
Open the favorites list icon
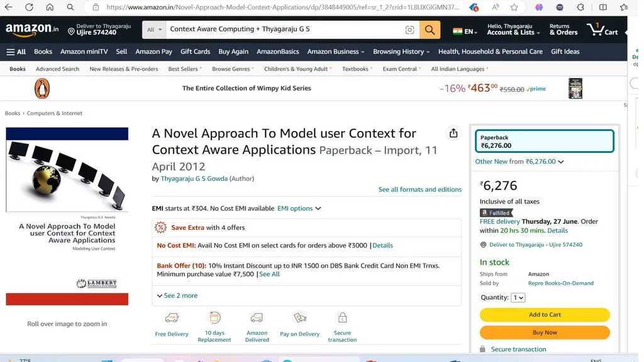(x=624, y=7)
